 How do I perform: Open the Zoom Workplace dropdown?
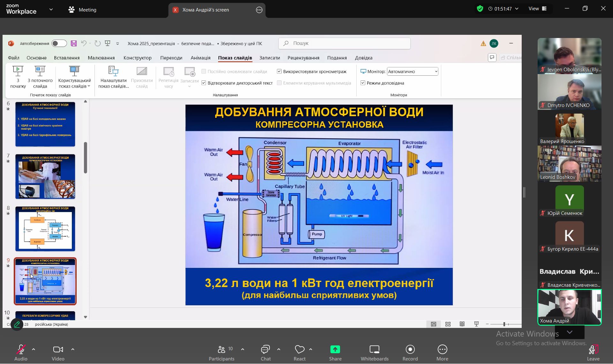pyautogui.click(x=51, y=10)
